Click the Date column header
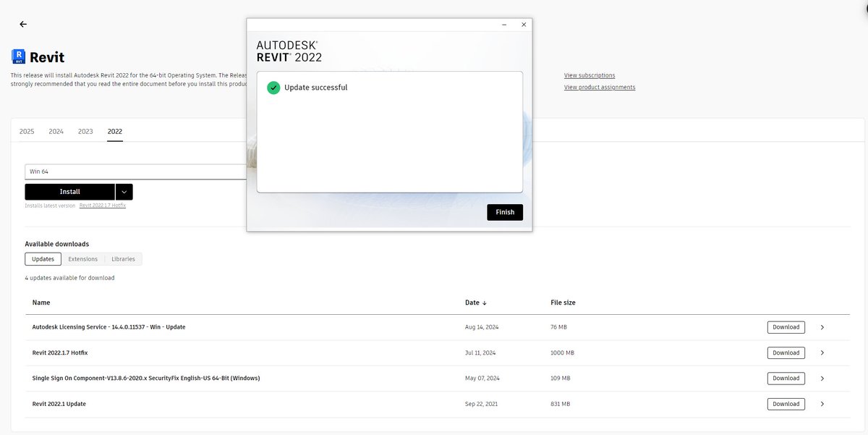Image resolution: width=868 pixels, height=435 pixels. coord(472,303)
